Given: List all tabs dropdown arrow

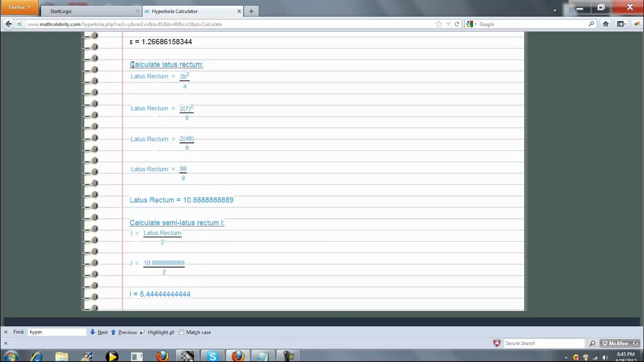Looking at the screenshot, I should coord(555,11).
